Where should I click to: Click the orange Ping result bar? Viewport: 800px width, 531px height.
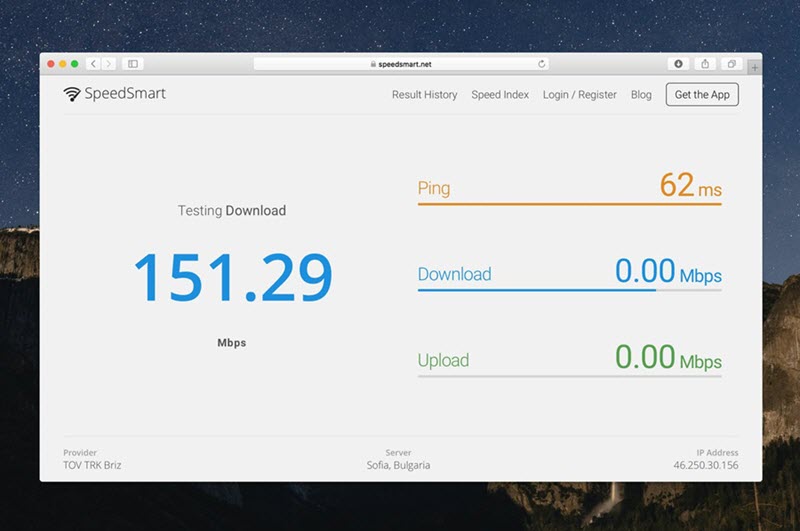pos(569,204)
